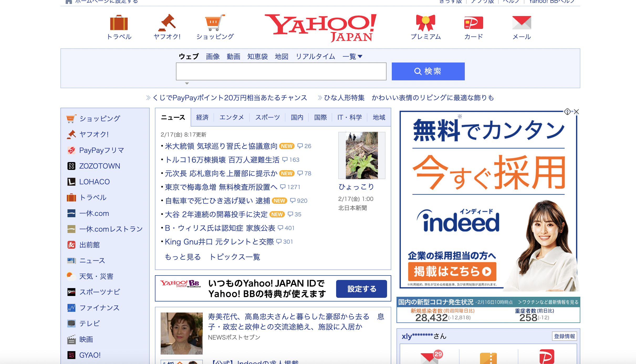Open headline 東京で梅毒急増 無料検査所設置へ
This screenshot has width=636, height=364.
coord(221,187)
